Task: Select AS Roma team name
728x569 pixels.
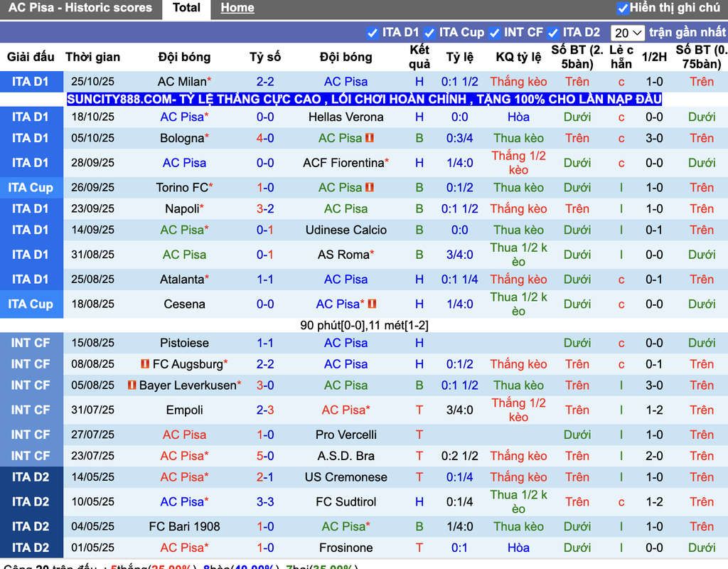Action: tap(343, 255)
